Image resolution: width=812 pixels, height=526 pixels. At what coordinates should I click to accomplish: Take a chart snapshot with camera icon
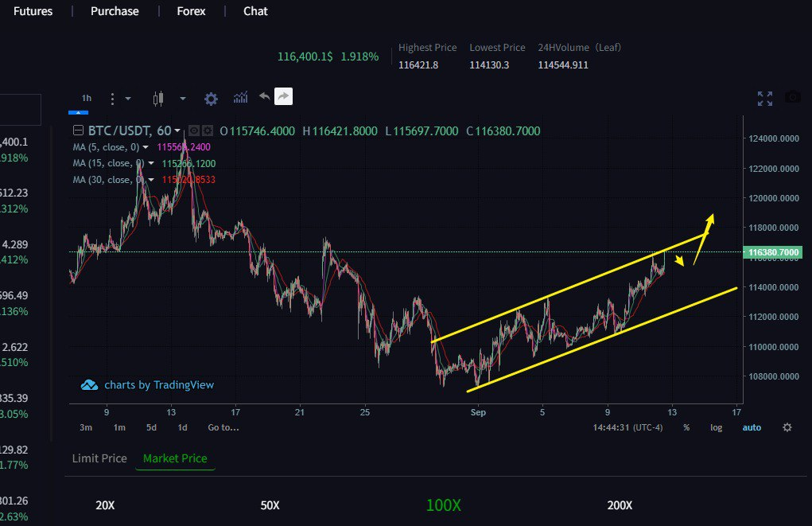click(x=792, y=97)
